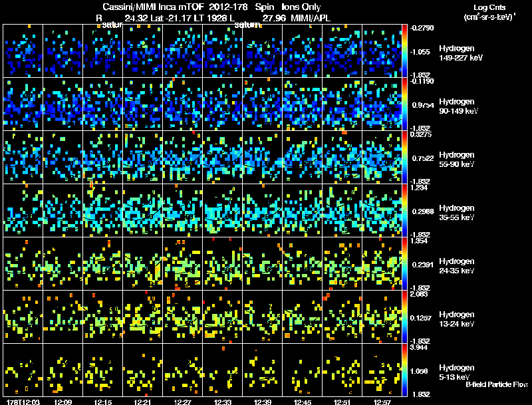Open the 90-149 keV panel at 12:27
The image size is (532, 405).
click(x=182, y=104)
